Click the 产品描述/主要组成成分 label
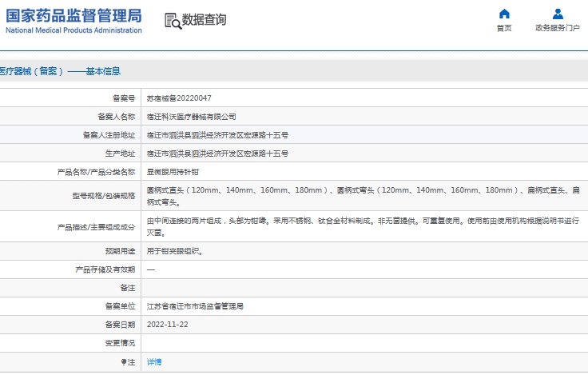The height and width of the screenshot is (375, 588). click(96, 227)
